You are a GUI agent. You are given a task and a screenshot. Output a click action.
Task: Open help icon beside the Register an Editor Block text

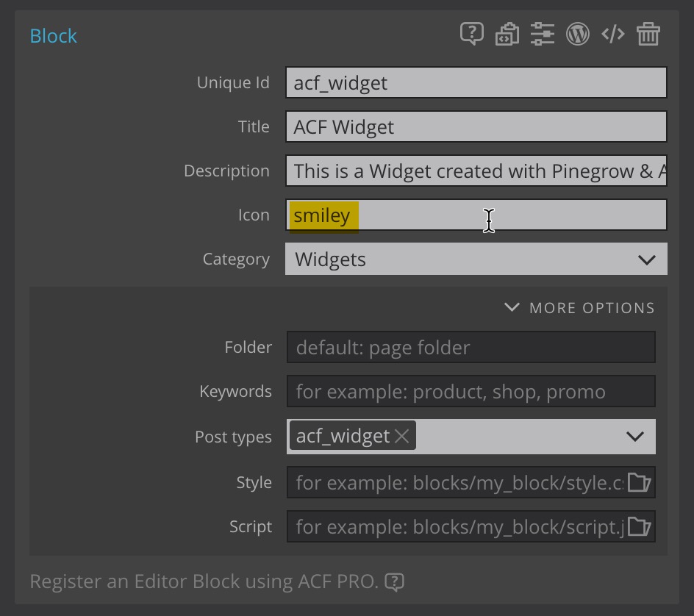click(394, 582)
